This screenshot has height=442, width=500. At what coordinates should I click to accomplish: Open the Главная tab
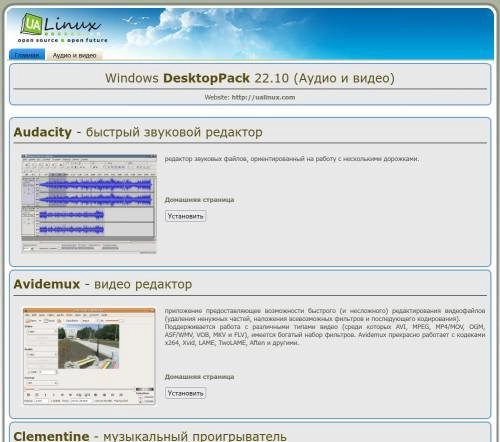pyautogui.click(x=27, y=55)
